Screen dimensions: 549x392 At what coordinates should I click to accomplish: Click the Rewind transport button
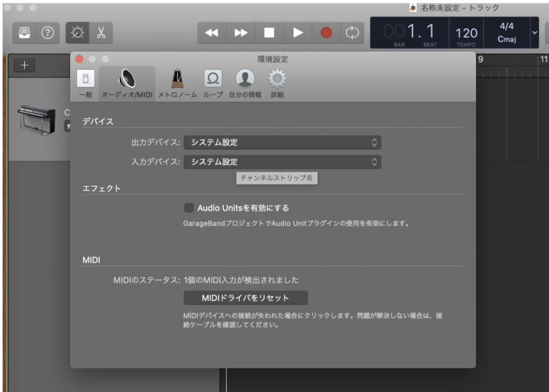click(x=212, y=33)
